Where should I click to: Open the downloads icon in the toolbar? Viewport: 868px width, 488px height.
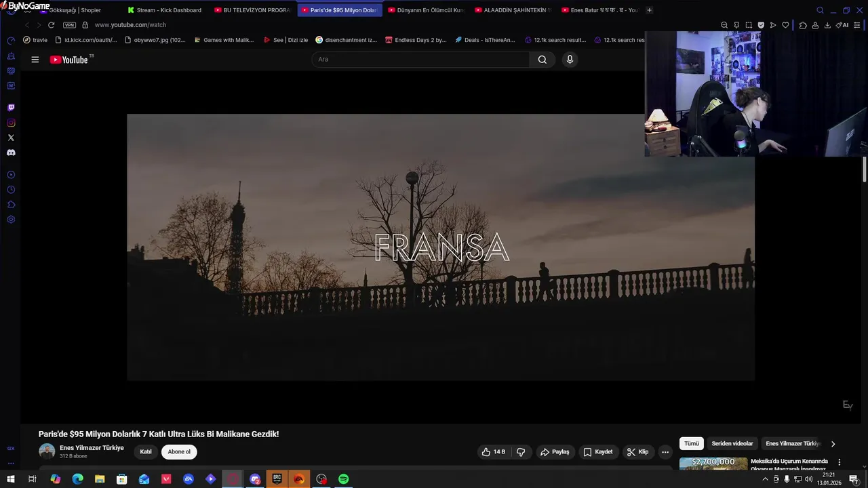coord(827,25)
